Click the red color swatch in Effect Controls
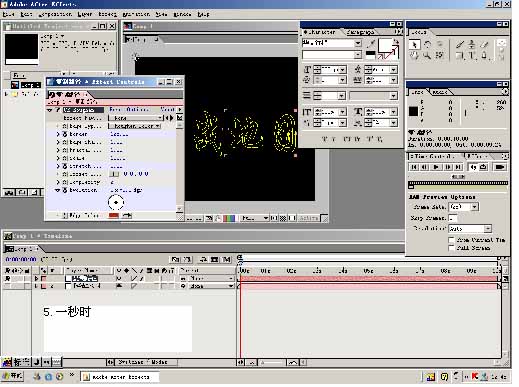The image size is (519, 387). pos(114,216)
